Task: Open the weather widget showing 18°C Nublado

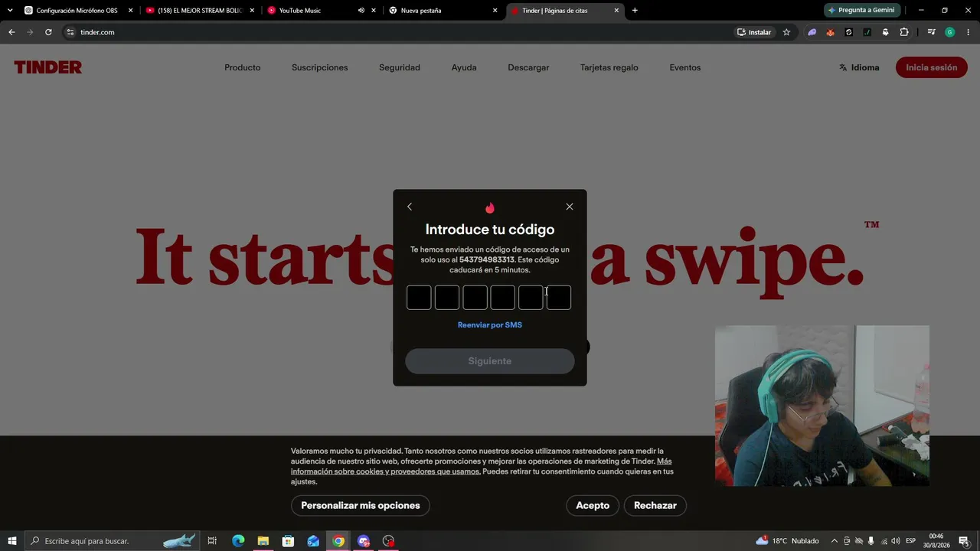Action: pyautogui.click(x=787, y=541)
